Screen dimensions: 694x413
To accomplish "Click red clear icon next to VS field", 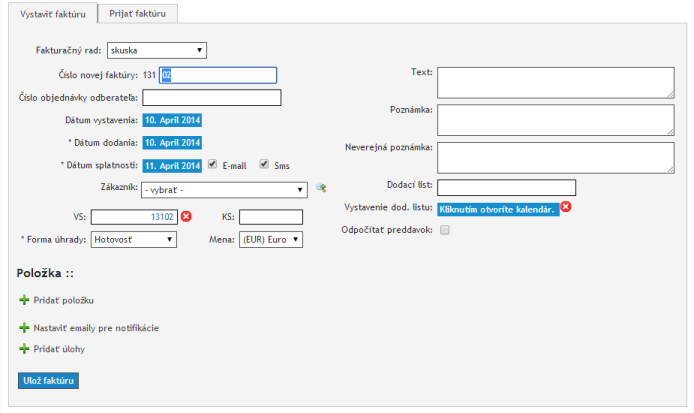I will [x=187, y=217].
